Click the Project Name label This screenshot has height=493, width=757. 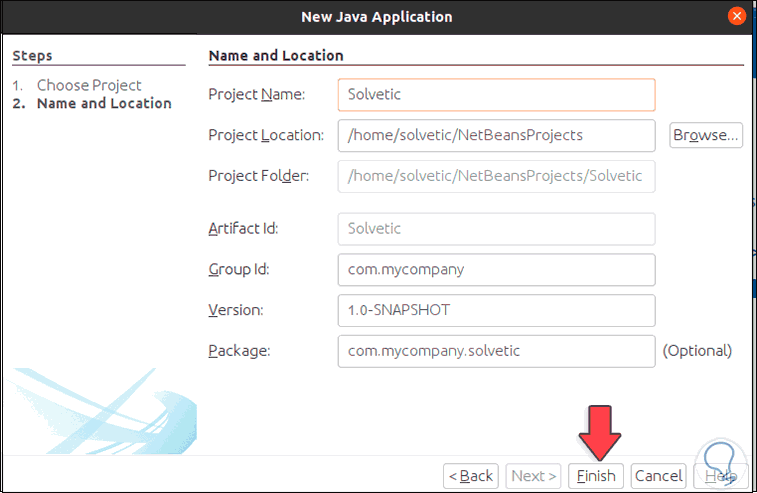[x=256, y=95]
